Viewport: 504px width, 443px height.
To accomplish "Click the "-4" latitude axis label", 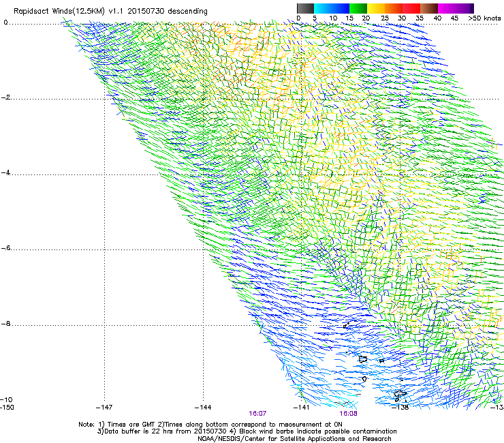I will pos(5,172).
